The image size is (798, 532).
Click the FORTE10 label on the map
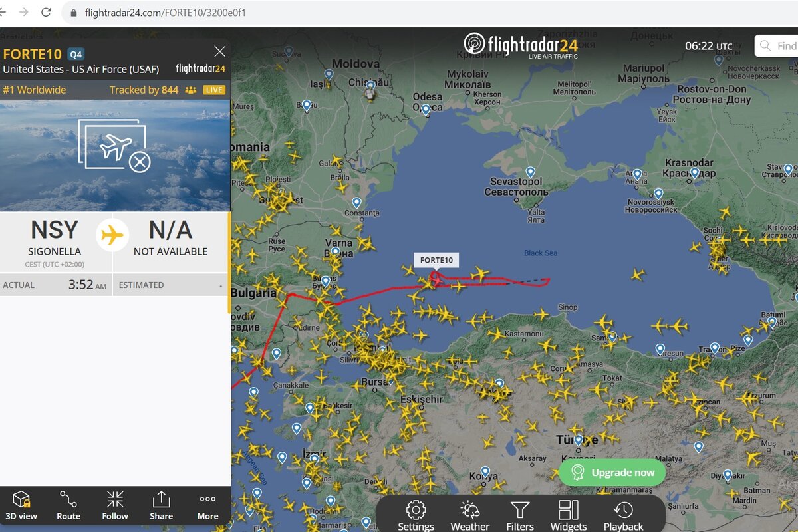pos(436,260)
